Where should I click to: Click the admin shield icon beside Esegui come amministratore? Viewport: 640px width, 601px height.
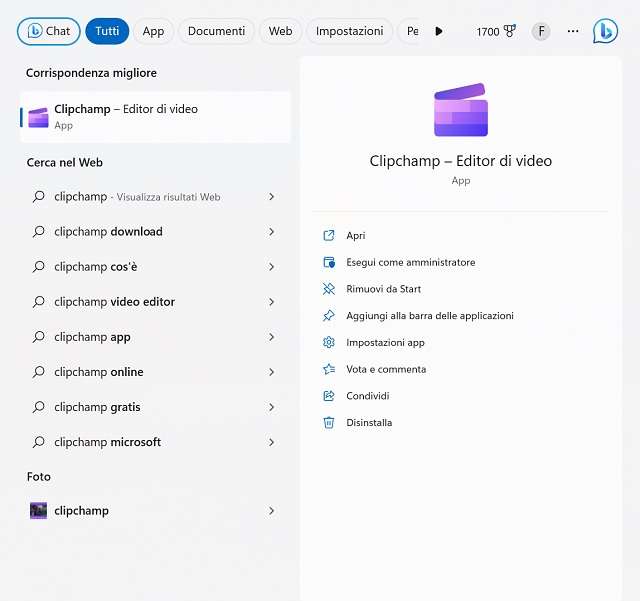tap(329, 262)
